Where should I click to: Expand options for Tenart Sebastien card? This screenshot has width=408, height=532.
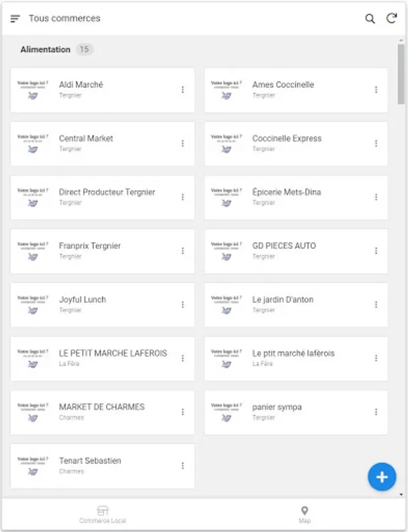[182, 466]
